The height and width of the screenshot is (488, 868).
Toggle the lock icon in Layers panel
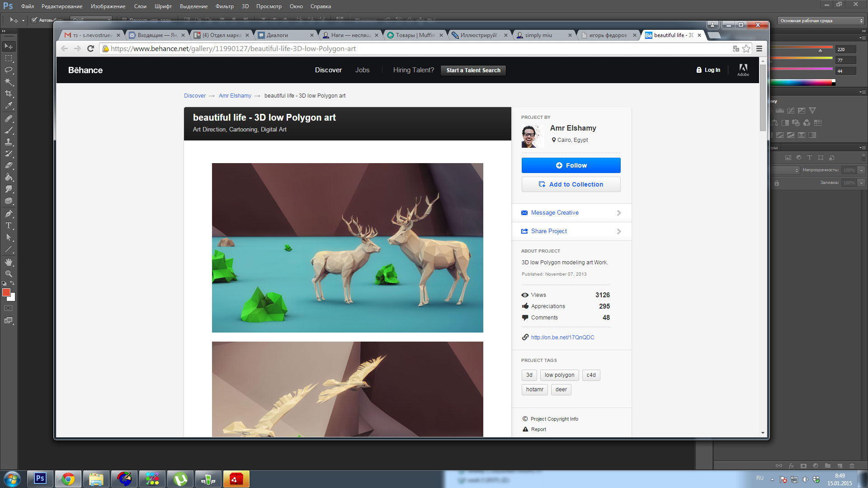point(777,183)
